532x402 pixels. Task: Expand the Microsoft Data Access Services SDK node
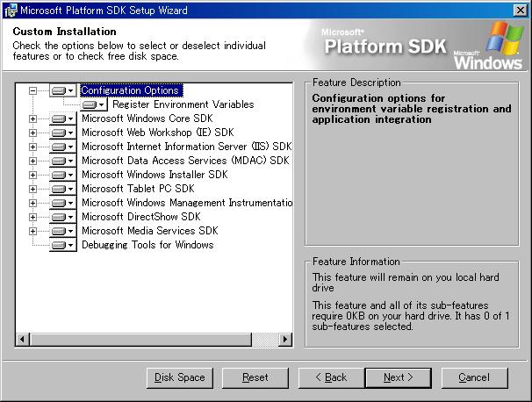(32, 161)
